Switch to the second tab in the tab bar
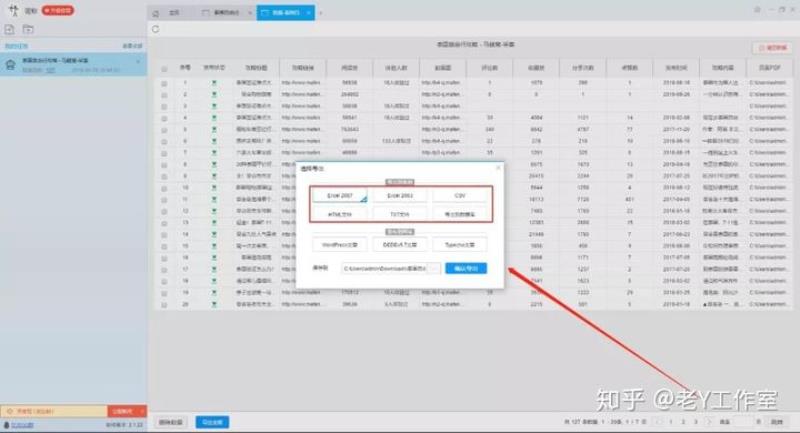 tap(227, 12)
